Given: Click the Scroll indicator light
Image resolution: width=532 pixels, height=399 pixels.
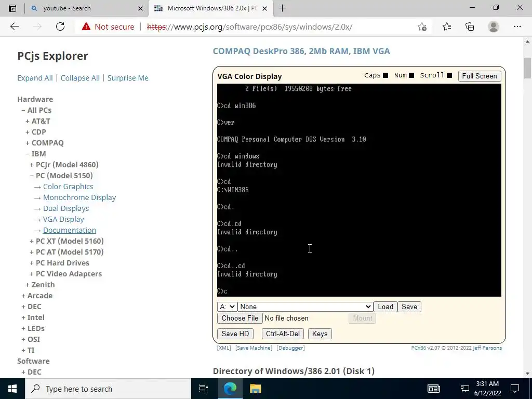Looking at the screenshot, I should point(449,75).
